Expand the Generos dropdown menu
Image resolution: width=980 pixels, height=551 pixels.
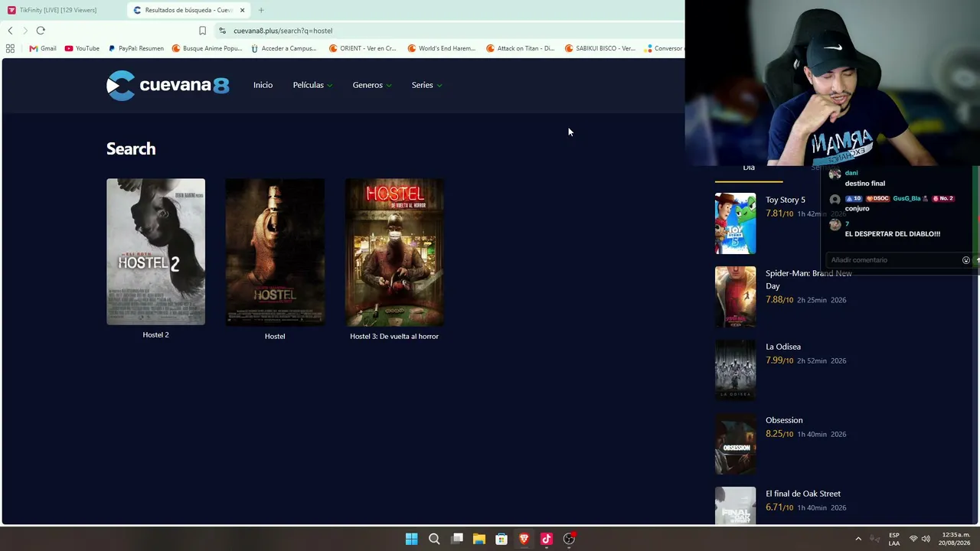372,85
